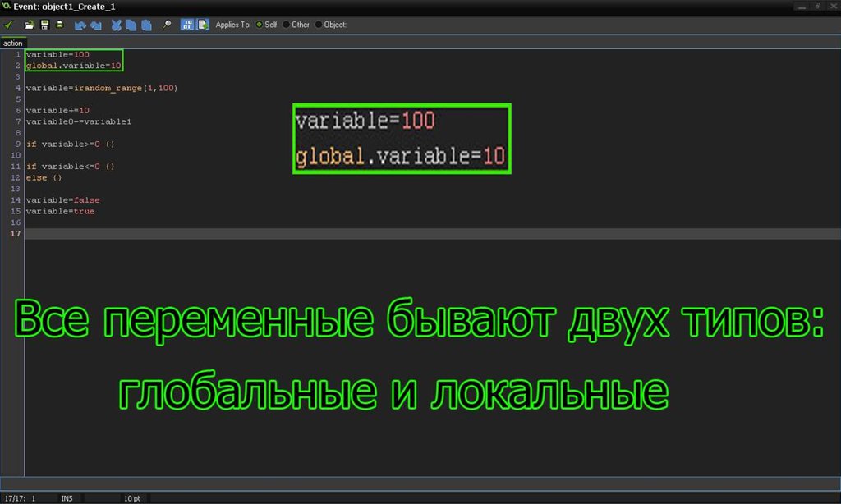Viewport: 841px width, 504px height.
Task: Open a script file with folder icon
Action: click(30, 25)
